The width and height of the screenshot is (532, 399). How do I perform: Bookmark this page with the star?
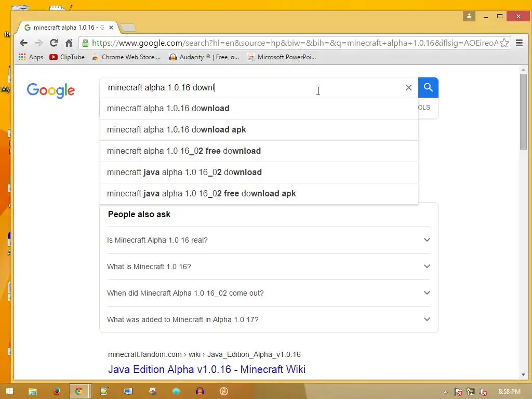pyautogui.click(x=504, y=43)
